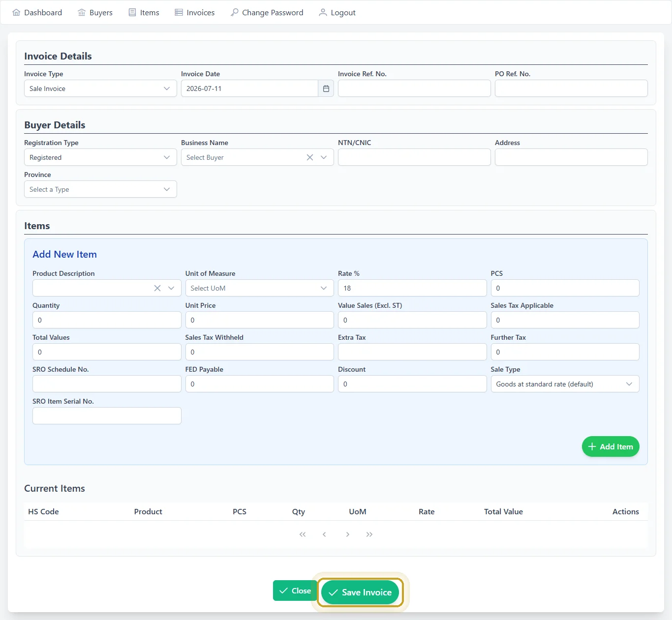This screenshot has width=672, height=620.
Task: Click the Invoice Date text field
Action: click(x=249, y=89)
